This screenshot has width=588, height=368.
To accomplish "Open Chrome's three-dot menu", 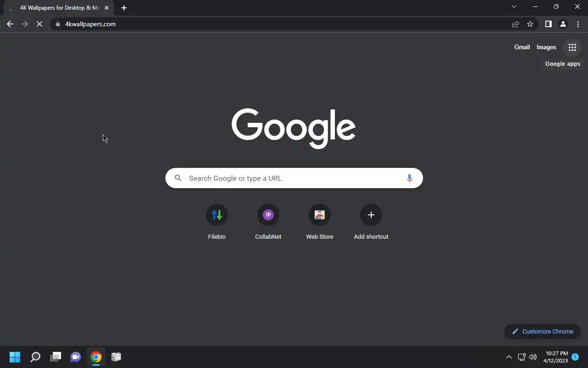I will coord(578,24).
